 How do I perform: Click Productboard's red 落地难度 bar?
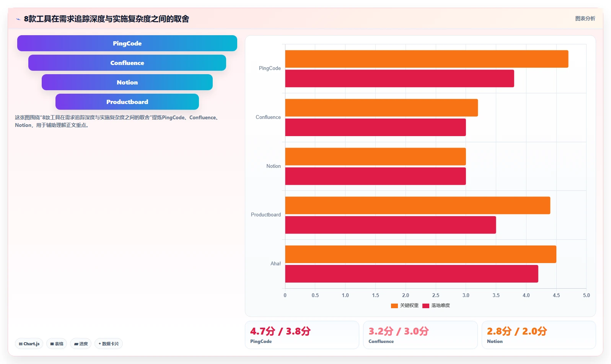pos(391,225)
